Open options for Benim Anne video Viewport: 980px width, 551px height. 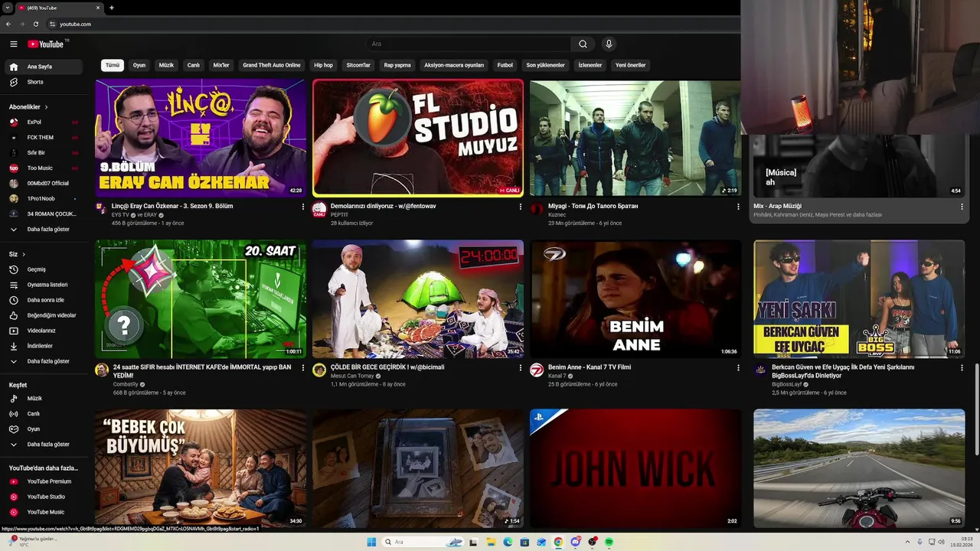738,367
